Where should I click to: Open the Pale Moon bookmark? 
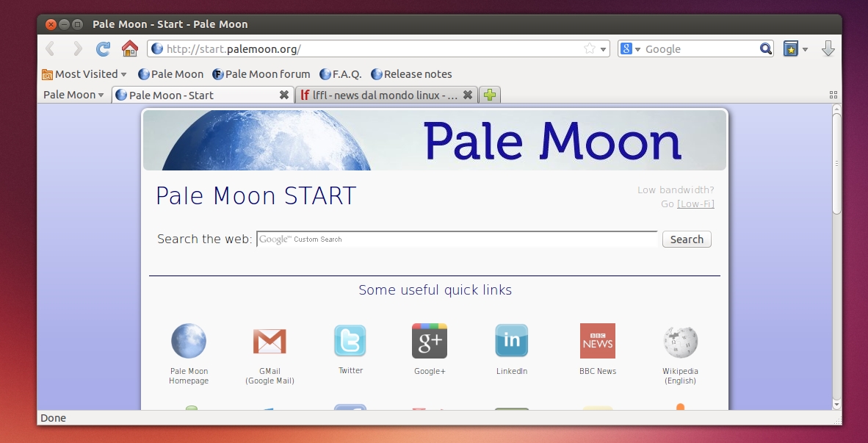pyautogui.click(x=170, y=74)
